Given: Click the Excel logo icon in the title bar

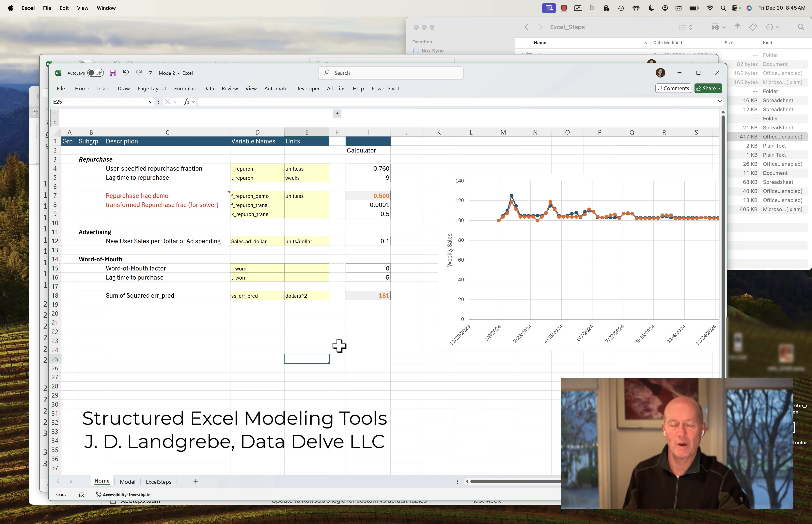Looking at the screenshot, I should click(58, 73).
